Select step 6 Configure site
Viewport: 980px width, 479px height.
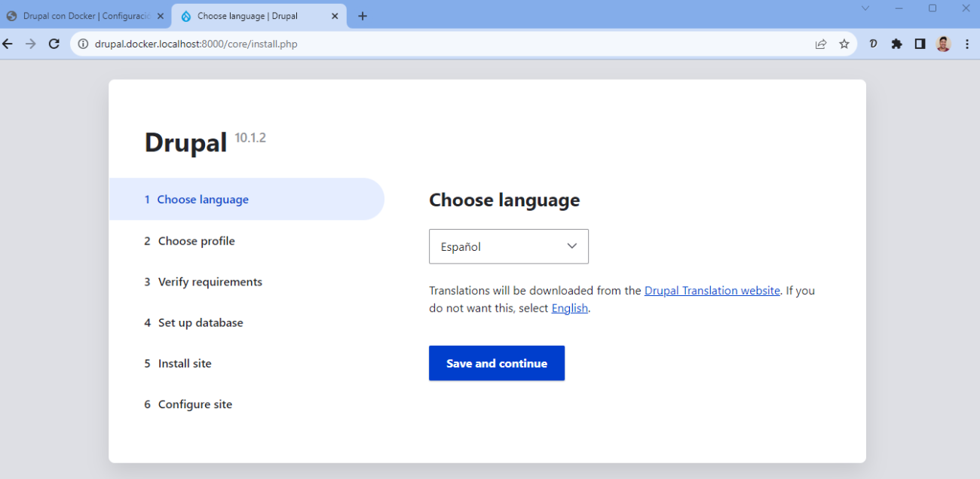(x=188, y=404)
